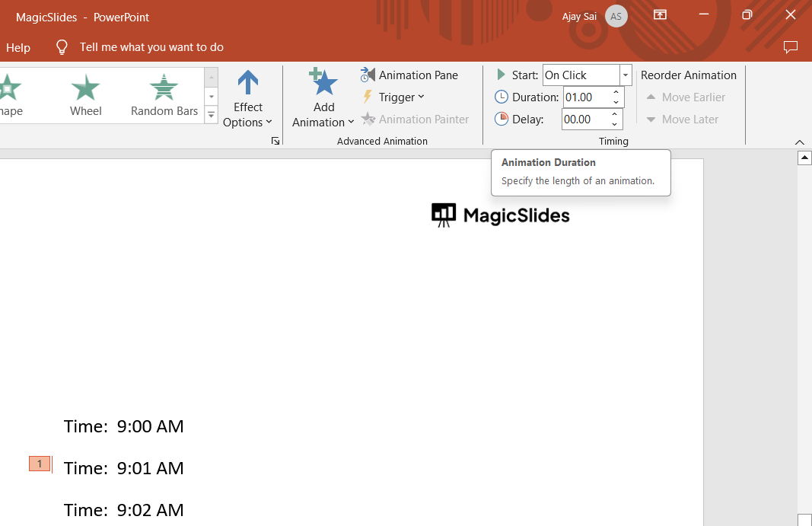Click the green Start play icon

point(501,75)
